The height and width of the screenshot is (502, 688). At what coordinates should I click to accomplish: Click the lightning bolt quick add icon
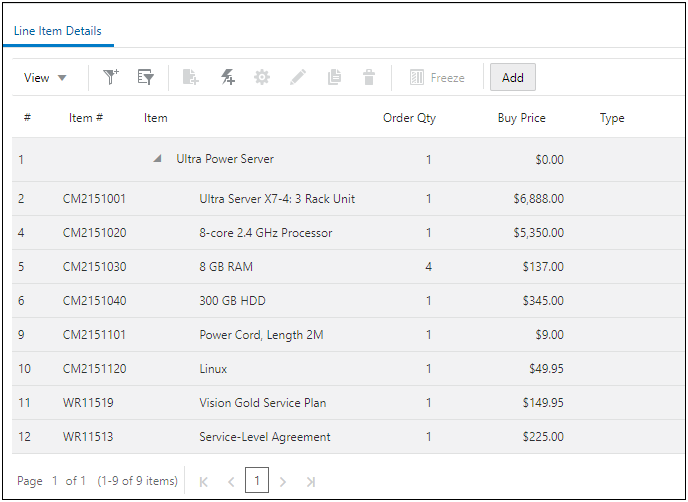click(x=227, y=77)
